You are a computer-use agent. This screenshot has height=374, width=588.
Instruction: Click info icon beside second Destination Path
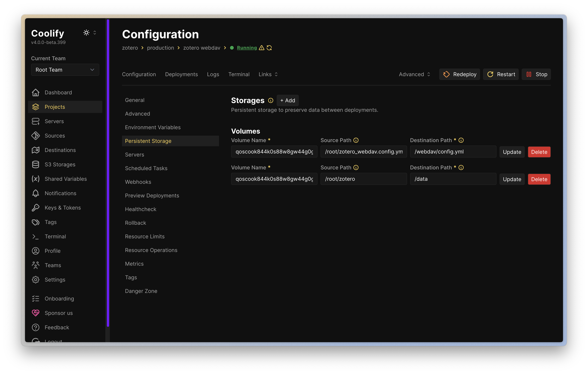pos(461,167)
